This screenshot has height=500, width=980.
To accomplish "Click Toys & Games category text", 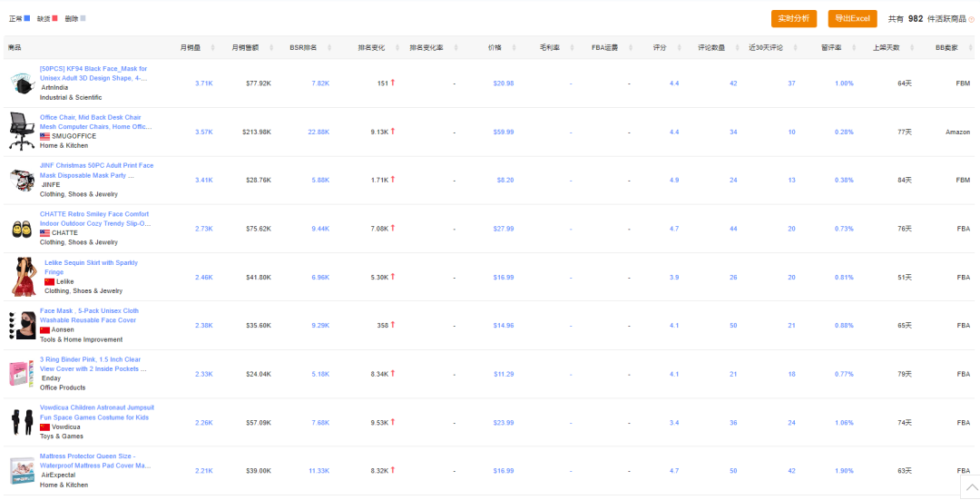I will [62, 436].
